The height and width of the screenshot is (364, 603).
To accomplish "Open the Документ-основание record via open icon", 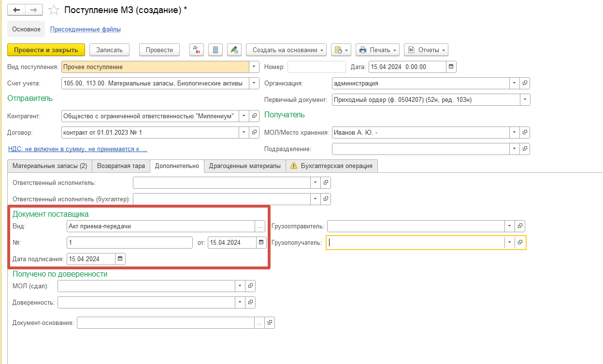I will click(270, 322).
